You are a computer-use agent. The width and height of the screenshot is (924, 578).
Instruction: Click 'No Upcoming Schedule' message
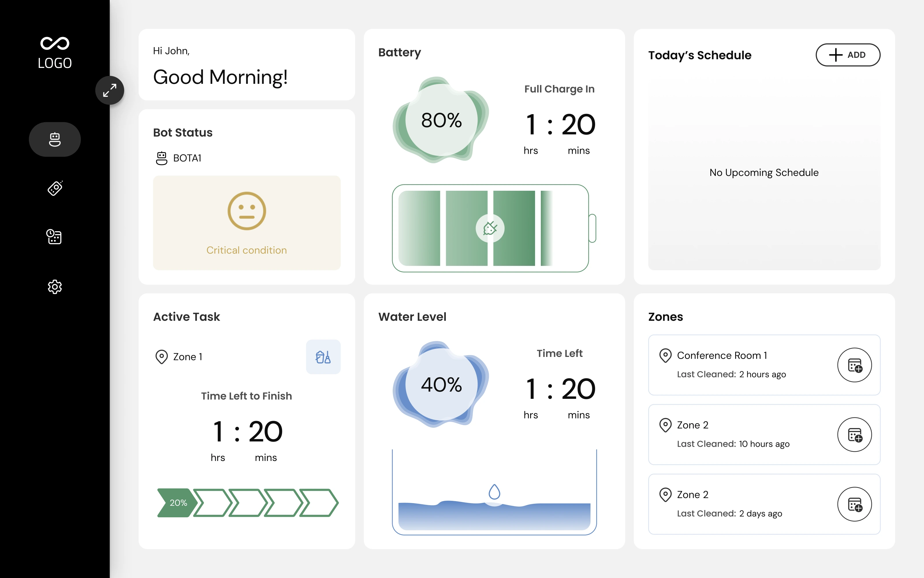click(x=764, y=173)
